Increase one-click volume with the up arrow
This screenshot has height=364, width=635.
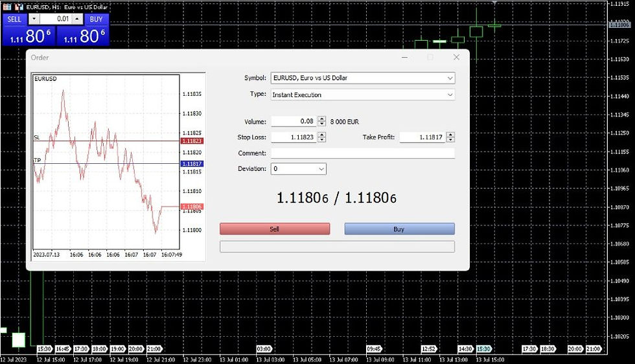(x=77, y=19)
